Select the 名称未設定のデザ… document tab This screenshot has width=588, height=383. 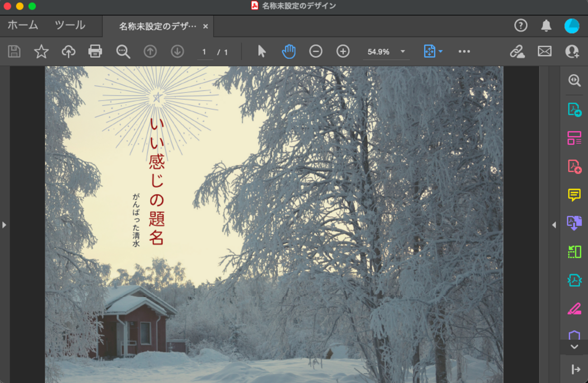pyautogui.click(x=158, y=26)
